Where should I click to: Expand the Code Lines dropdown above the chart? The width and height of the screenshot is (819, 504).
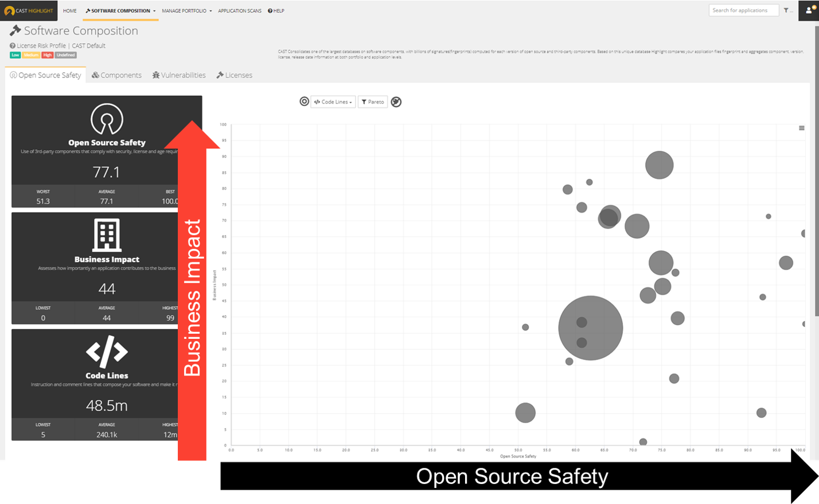point(333,102)
